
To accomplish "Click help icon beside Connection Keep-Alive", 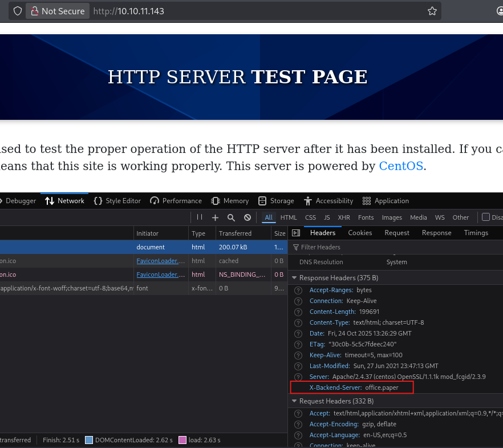I will click(298, 301).
